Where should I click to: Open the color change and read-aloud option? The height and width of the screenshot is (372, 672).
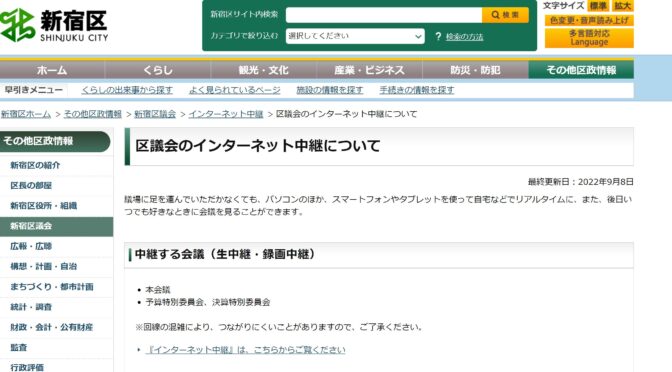click(589, 20)
